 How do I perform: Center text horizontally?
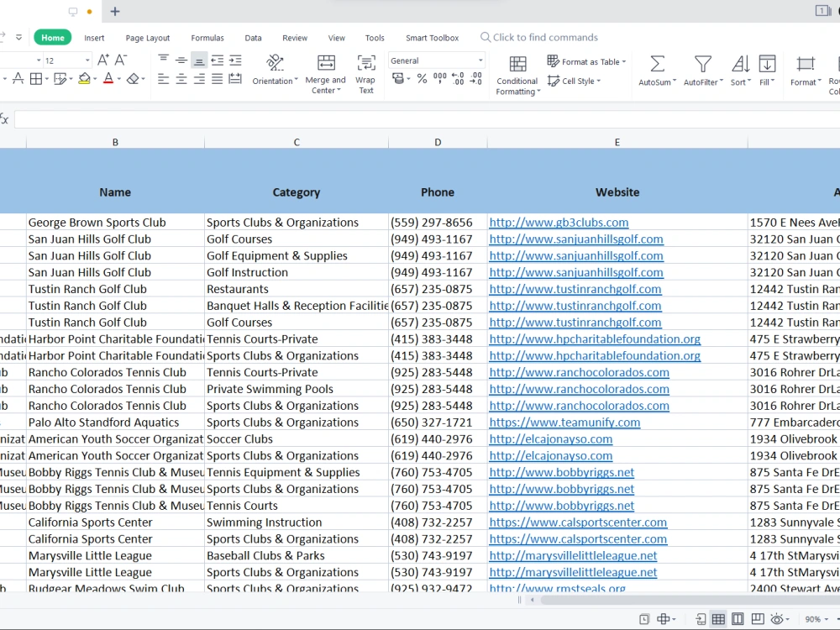click(x=181, y=79)
